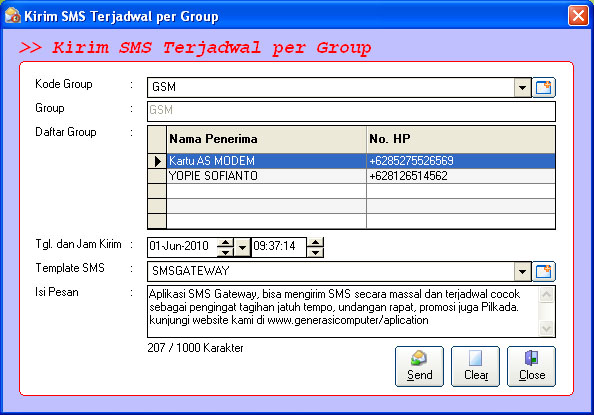The width and height of the screenshot is (594, 415).
Task: Open template browser icon beside Template SMS
Action: [544, 271]
